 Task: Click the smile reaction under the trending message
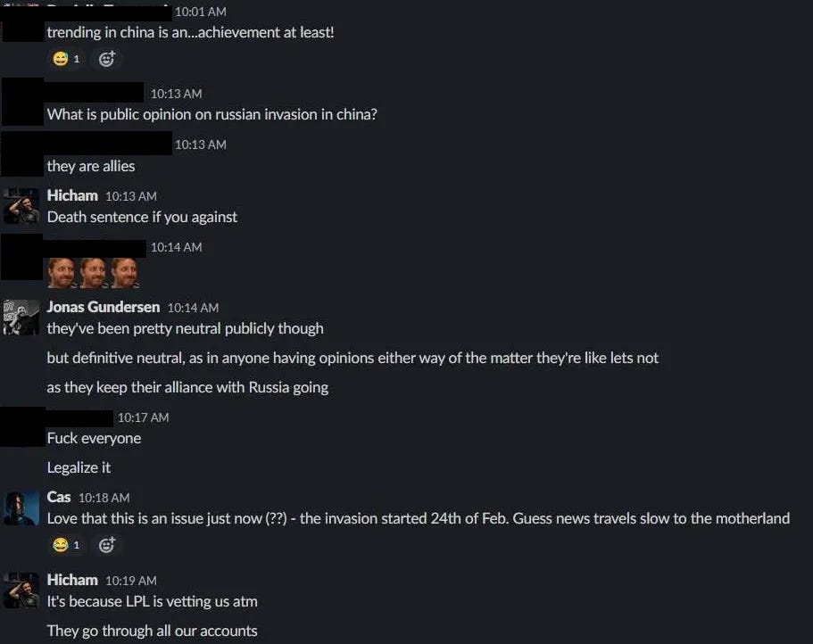point(66,59)
